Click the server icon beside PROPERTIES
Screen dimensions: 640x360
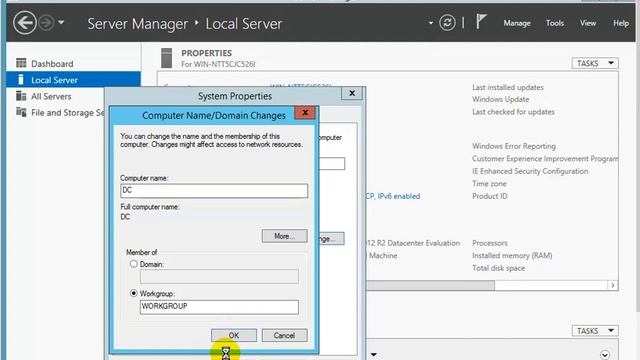167,58
